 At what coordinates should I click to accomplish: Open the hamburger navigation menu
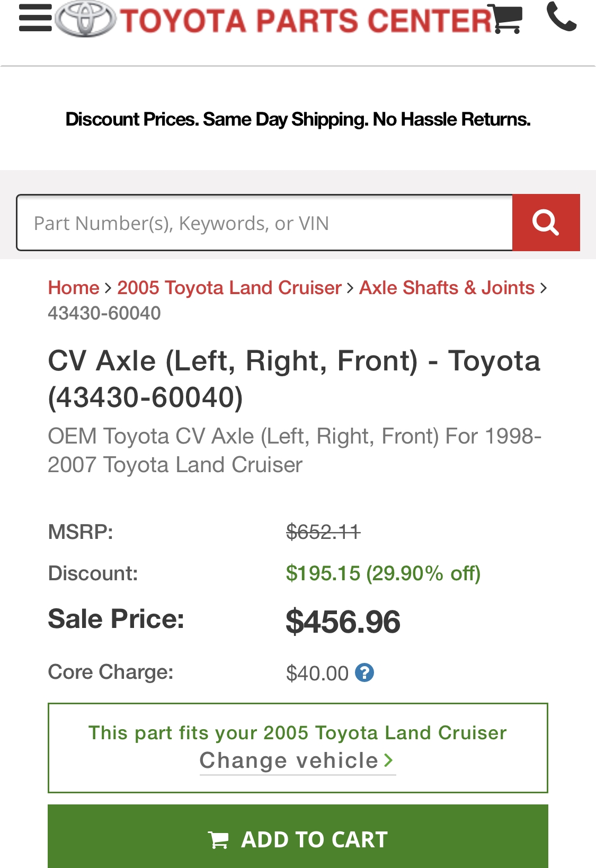(35, 18)
